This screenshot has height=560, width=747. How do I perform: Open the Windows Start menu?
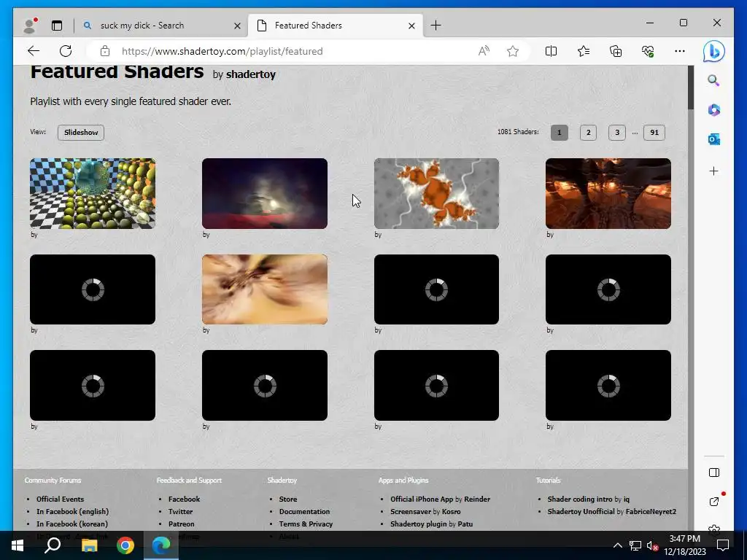[x=18, y=545]
